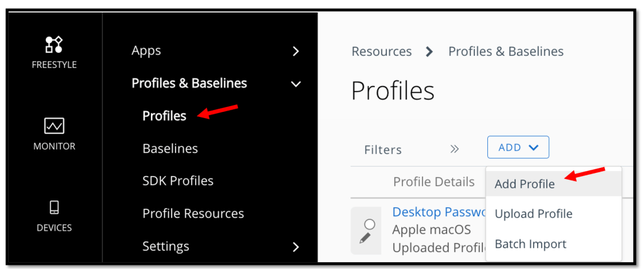Click breadcrumb separator arrow after Resources
The height and width of the screenshot is (269, 644).
[x=430, y=52]
